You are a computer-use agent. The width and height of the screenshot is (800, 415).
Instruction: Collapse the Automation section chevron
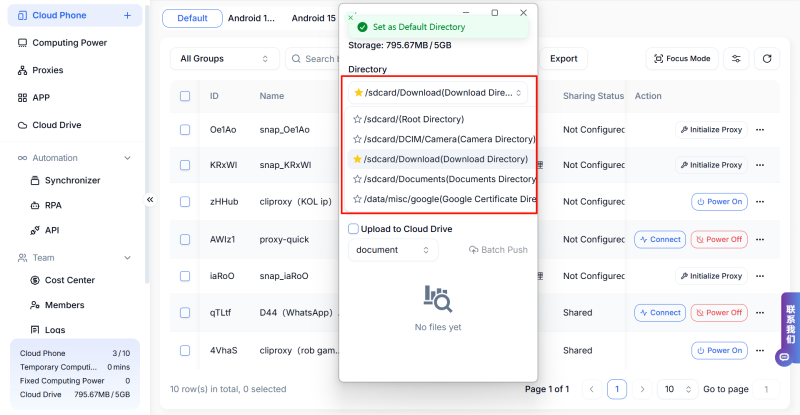(x=127, y=158)
